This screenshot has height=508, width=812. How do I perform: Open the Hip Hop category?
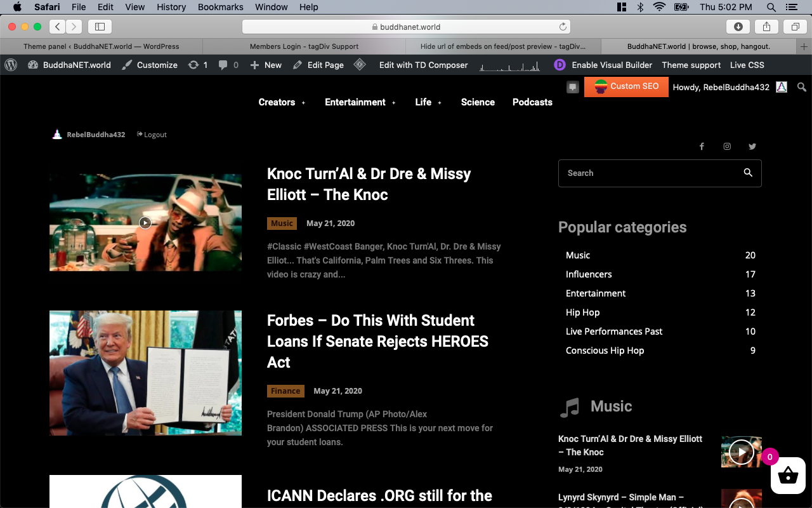582,312
